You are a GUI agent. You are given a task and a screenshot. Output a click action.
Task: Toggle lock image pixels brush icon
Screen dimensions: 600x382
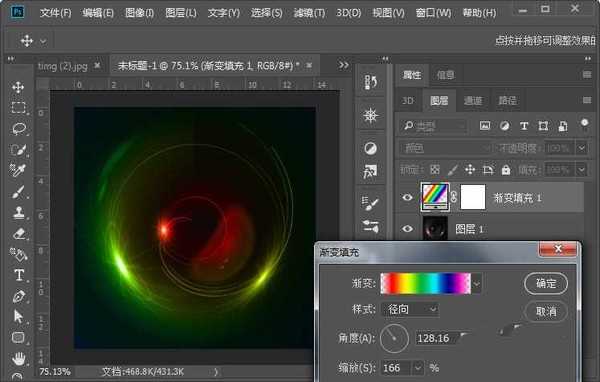coord(453,170)
